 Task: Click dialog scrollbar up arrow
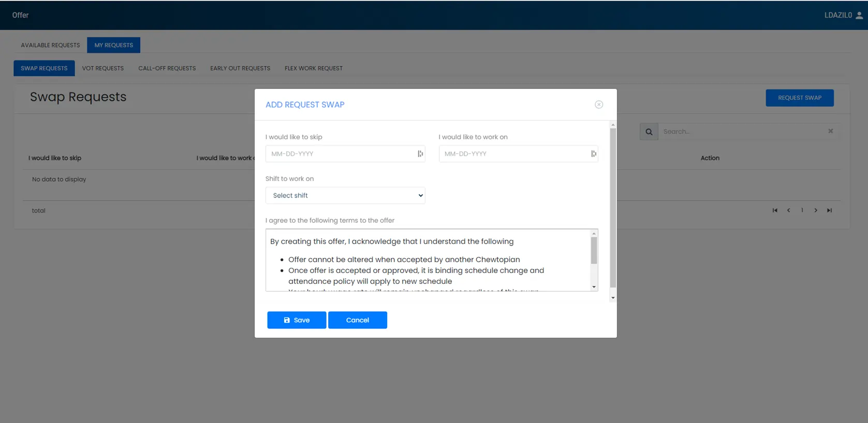pos(613,125)
